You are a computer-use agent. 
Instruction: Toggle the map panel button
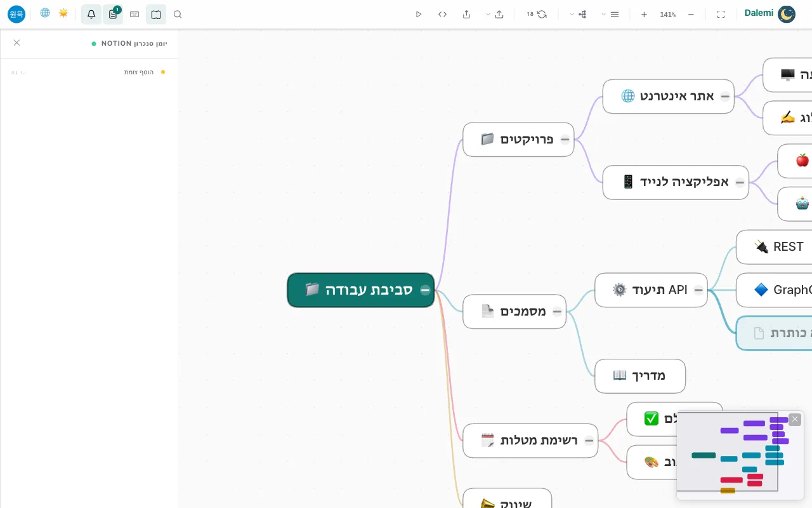[156, 14]
